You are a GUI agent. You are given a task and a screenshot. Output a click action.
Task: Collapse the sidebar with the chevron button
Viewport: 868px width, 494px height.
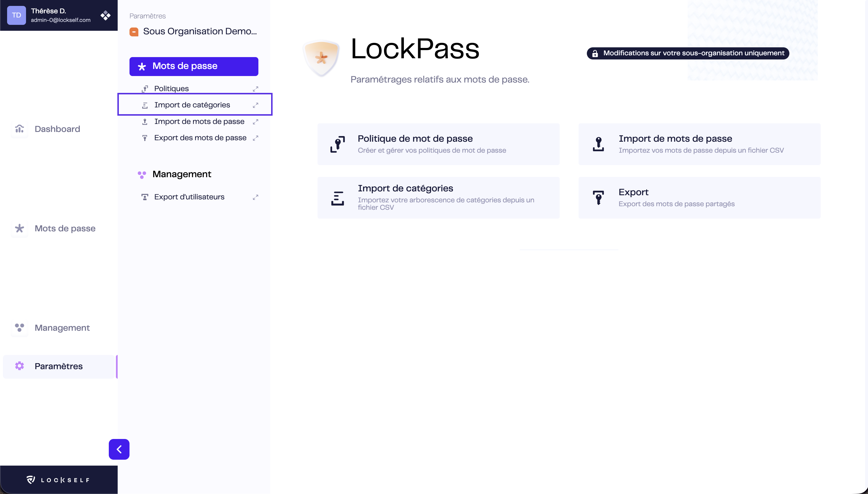pyautogui.click(x=119, y=449)
